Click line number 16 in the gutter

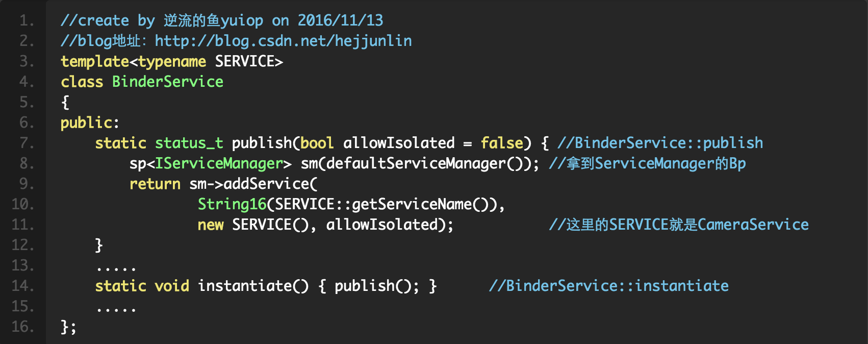coord(23,327)
